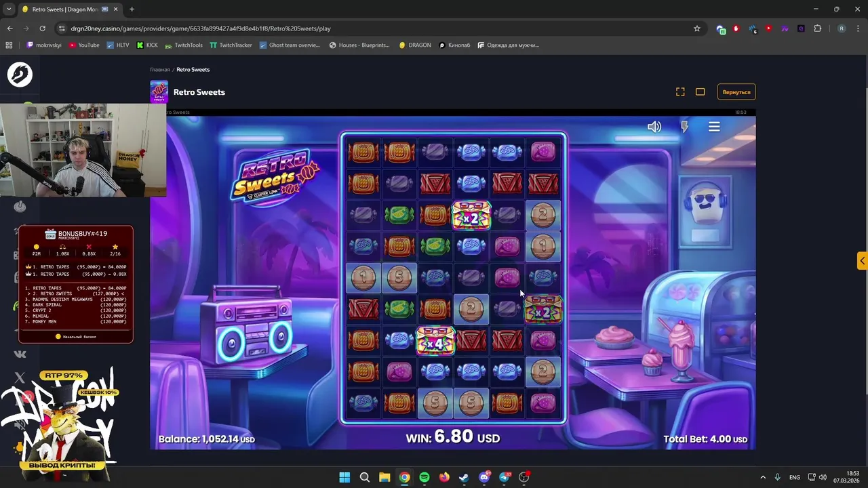Open the Кинолаб bookmark

pyautogui.click(x=454, y=45)
